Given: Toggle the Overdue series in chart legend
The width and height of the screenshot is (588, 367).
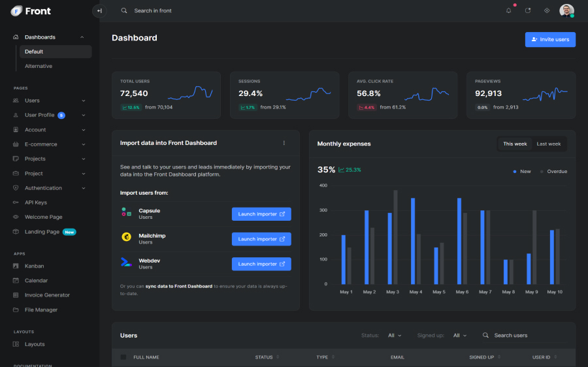Looking at the screenshot, I should (554, 171).
